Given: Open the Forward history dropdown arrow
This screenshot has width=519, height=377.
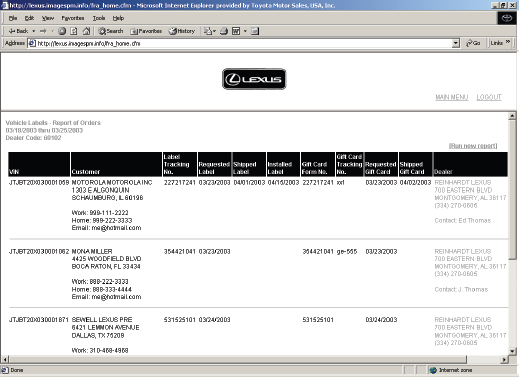Looking at the screenshot, I should (x=52, y=31).
